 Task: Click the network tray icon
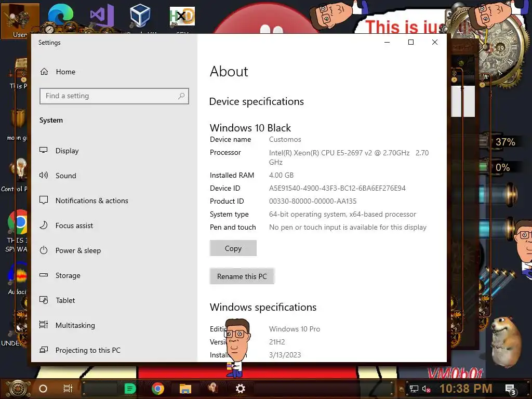tap(414, 389)
